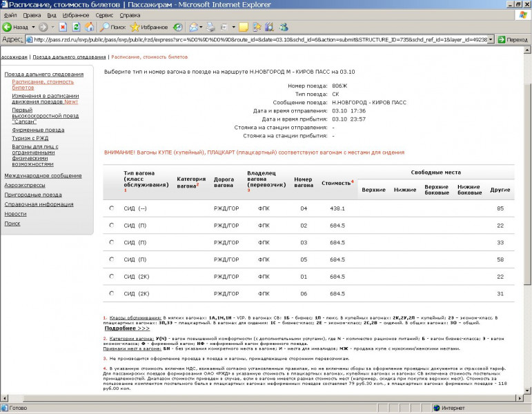Open the Поиск search pane
The image size is (532, 414).
coord(113,27)
